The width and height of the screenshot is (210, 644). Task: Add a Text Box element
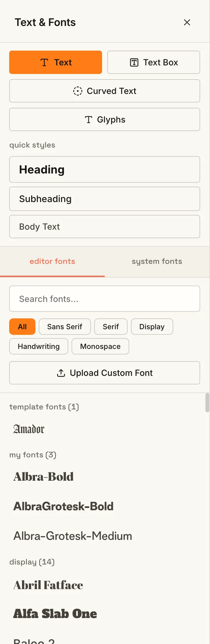pyautogui.click(x=154, y=62)
